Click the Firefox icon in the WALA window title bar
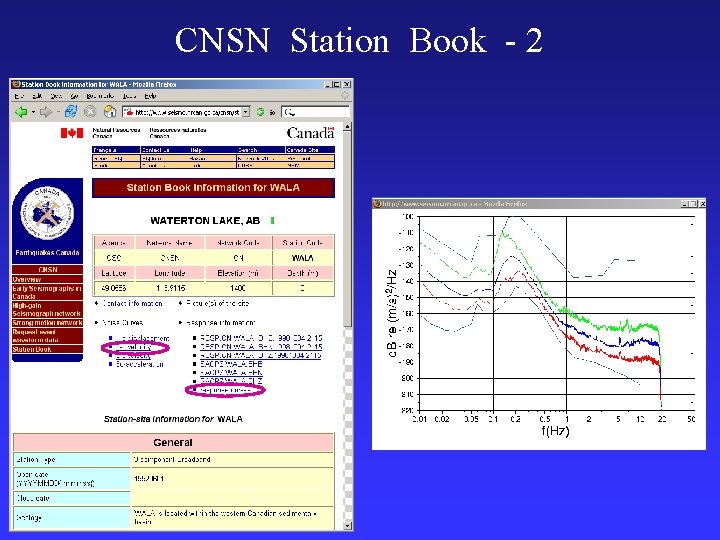The height and width of the screenshot is (540, 720). pyautogui.click(x=16, y=84)
